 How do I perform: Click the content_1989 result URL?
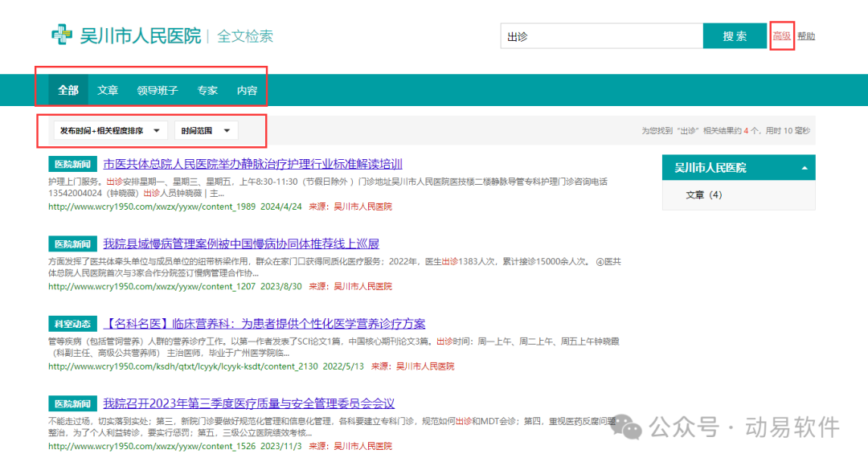(x=151, y=206)
